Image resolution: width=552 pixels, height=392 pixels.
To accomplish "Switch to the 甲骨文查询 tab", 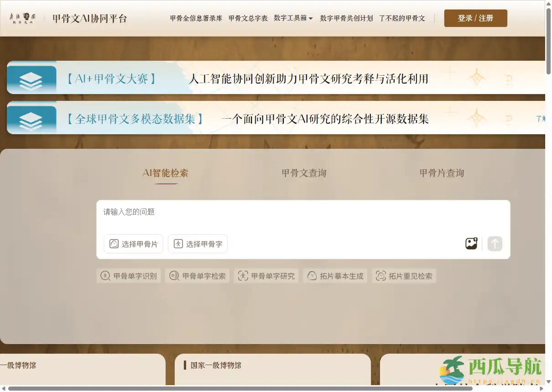I will click(x=303, y=173).
